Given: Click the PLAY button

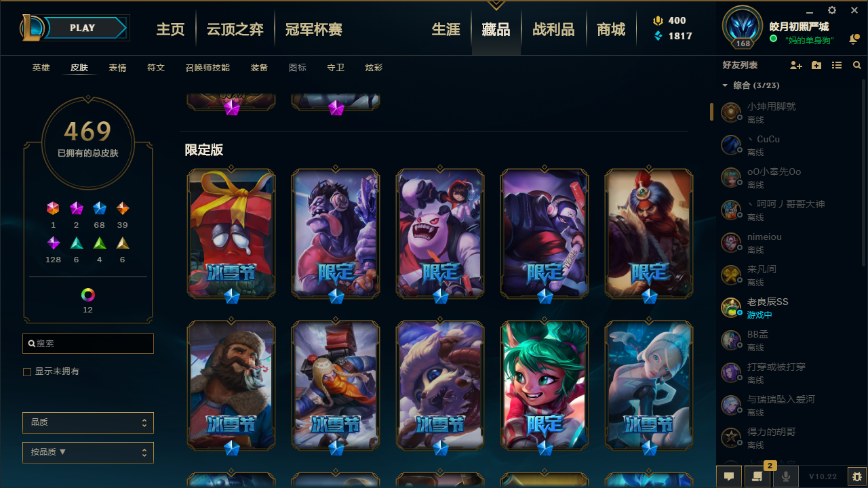Looking at the screenshot, I should click(x=83, y=28).
